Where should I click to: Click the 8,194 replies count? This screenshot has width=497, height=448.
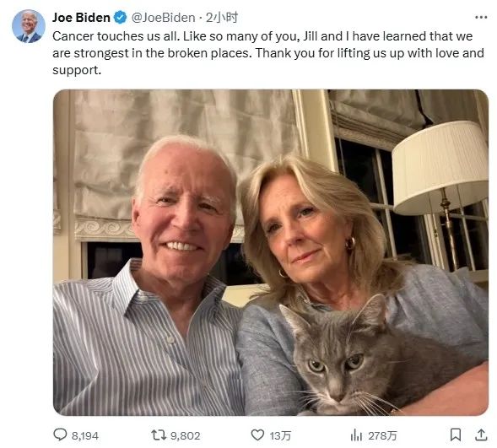85,436
